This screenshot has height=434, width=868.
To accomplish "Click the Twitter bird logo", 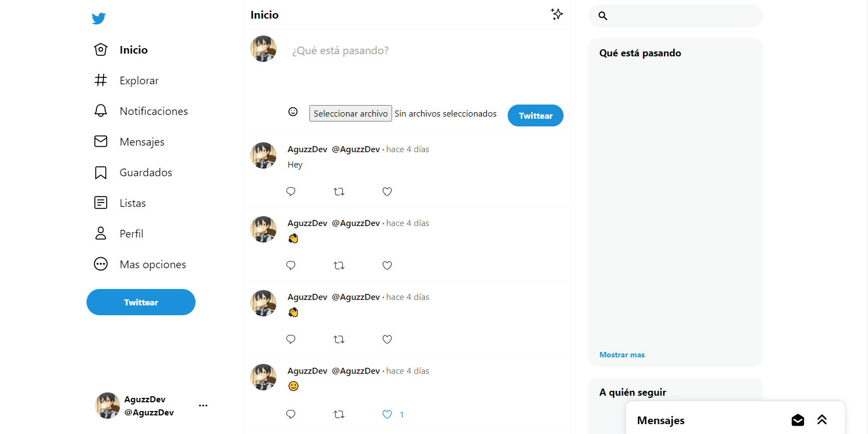I will pyautogui.click(x=99, y=19).
